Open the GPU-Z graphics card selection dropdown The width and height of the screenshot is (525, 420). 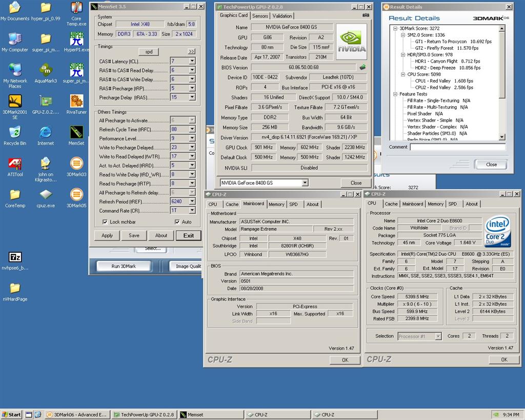tap(305, 183)
